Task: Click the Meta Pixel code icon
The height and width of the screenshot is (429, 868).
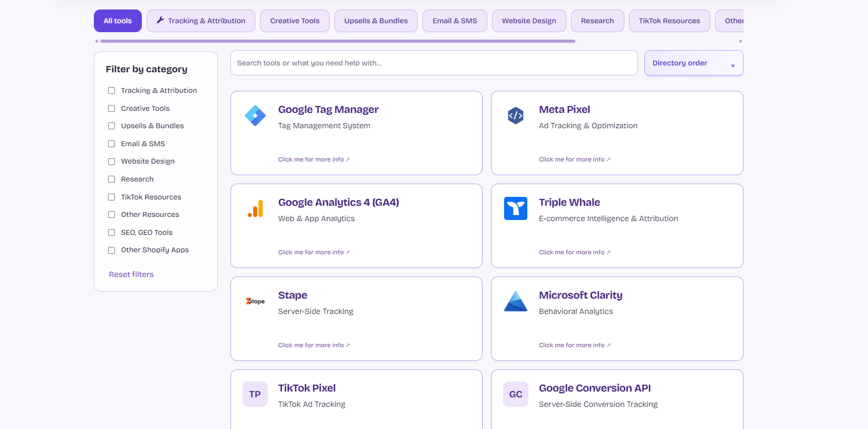Action: pos(516,116)
